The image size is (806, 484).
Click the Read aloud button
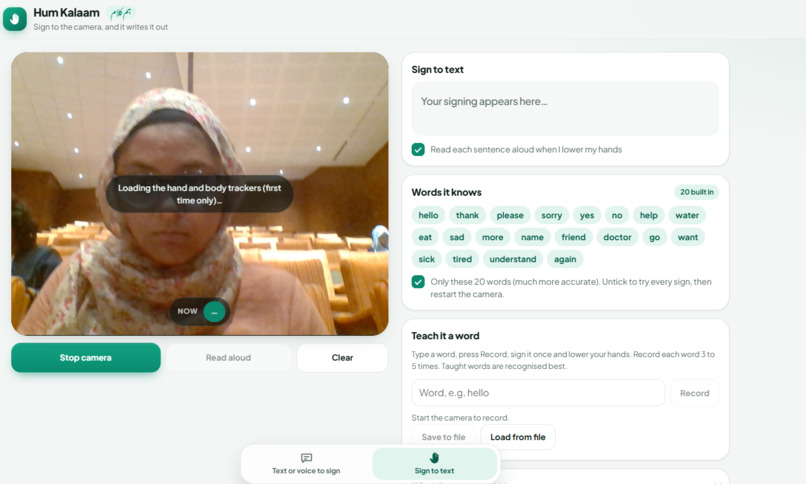click(x=228, y=358)
